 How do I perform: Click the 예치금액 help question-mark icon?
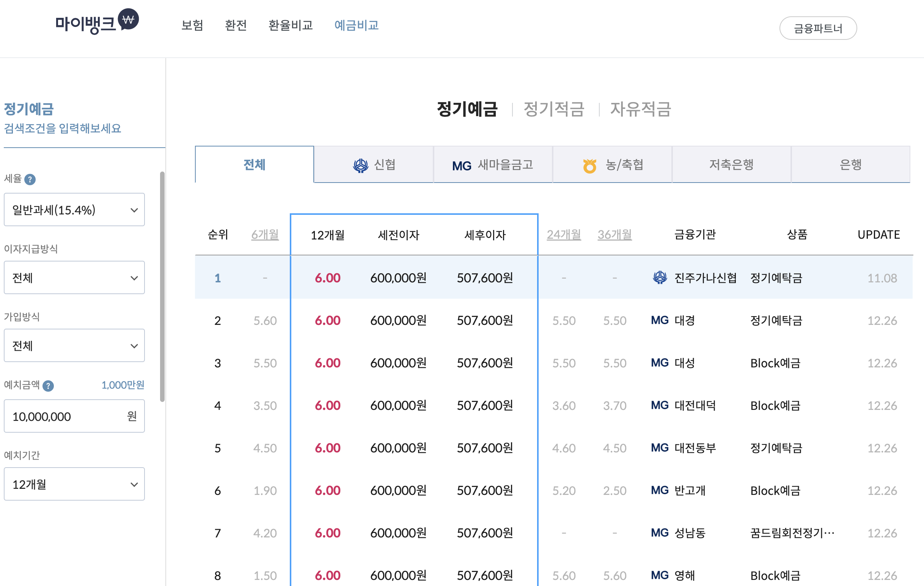[48, 386]
